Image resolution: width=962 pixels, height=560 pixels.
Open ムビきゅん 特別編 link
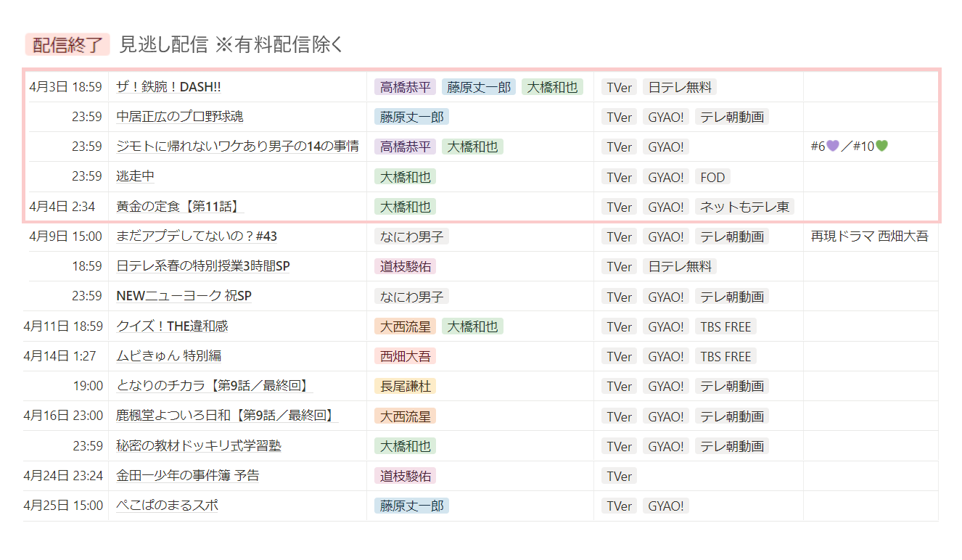click(x=168, y=356)
